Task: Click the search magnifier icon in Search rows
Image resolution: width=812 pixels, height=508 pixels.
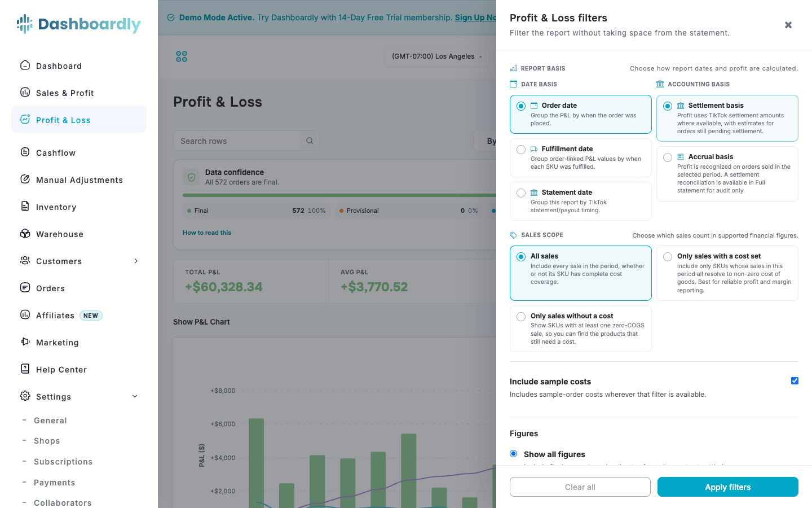Action: point(310,141)
